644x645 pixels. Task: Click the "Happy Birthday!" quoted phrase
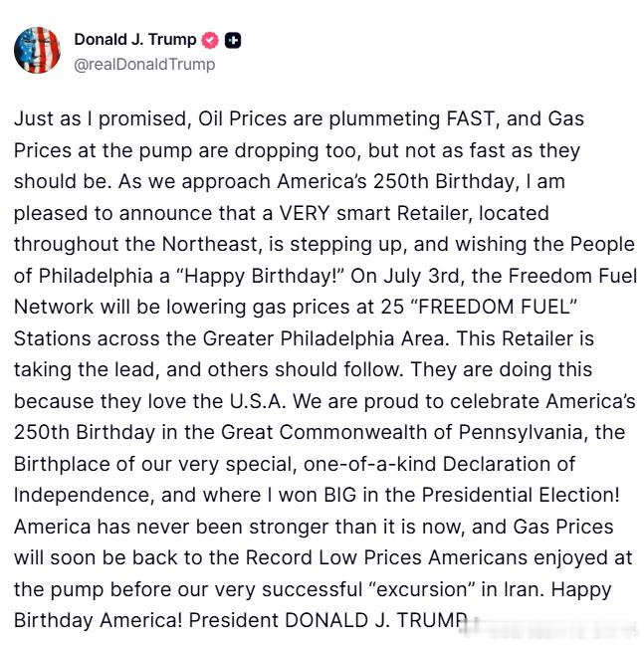[x=260, y=276]
